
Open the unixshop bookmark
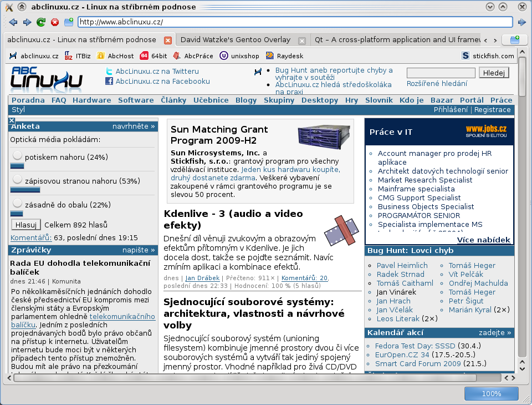(239, 55)
